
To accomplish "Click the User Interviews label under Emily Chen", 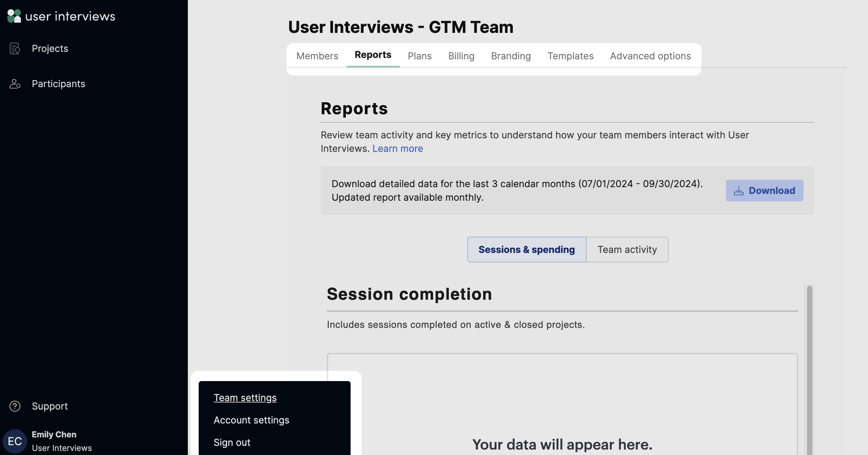I will coord(62,448).
